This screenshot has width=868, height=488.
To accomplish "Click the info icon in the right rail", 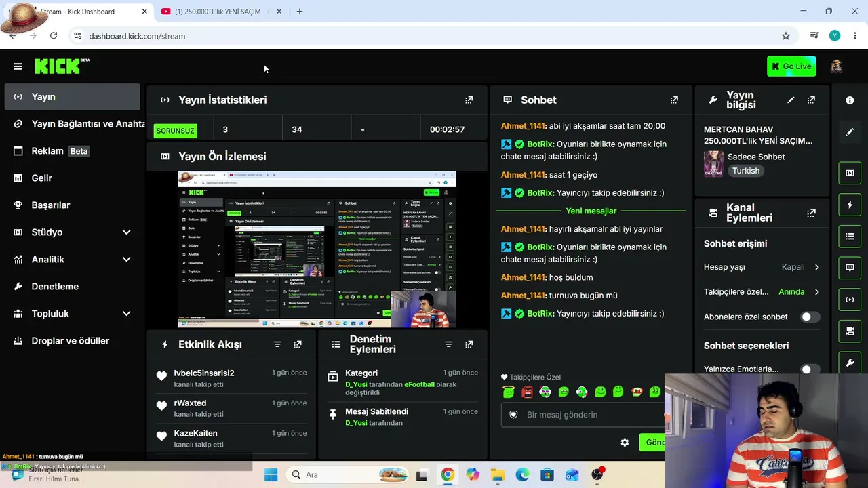I will coord(850,100).
